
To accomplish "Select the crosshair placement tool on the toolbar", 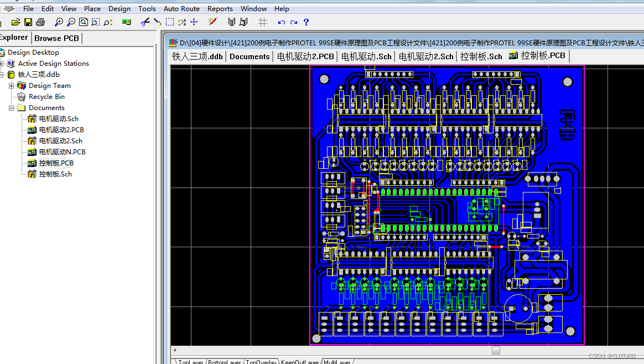I will point(194,22).
